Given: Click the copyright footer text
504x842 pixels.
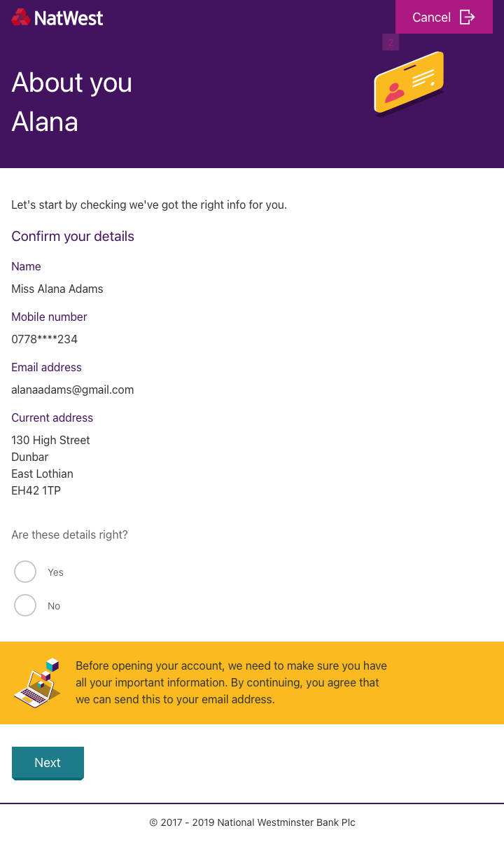Looking at the screenshot, I should (252, 822).
